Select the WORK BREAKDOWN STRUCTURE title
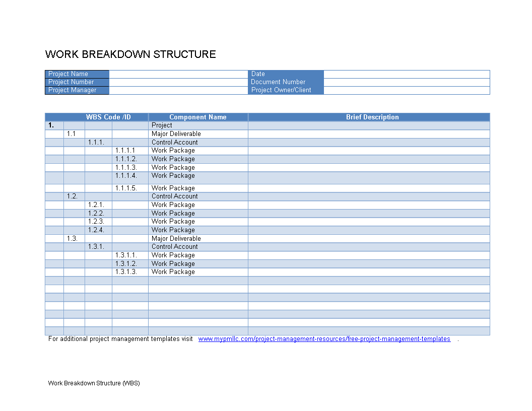 pos(130,54)
